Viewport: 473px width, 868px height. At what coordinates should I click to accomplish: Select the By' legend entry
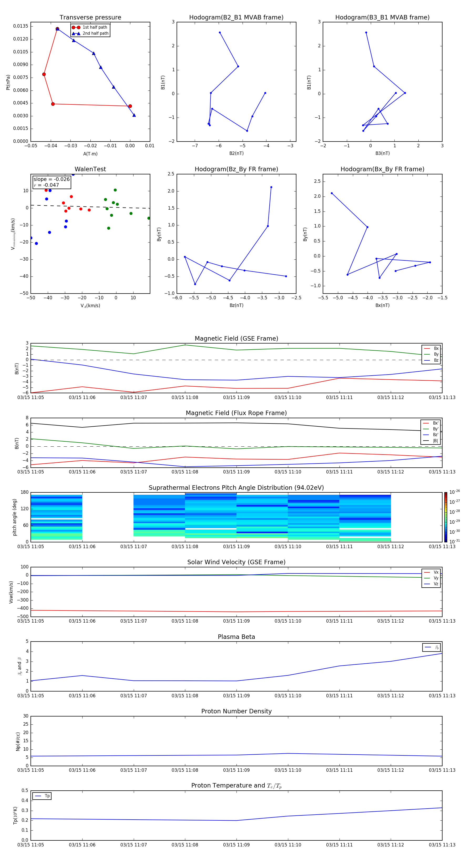click(431, 429)
